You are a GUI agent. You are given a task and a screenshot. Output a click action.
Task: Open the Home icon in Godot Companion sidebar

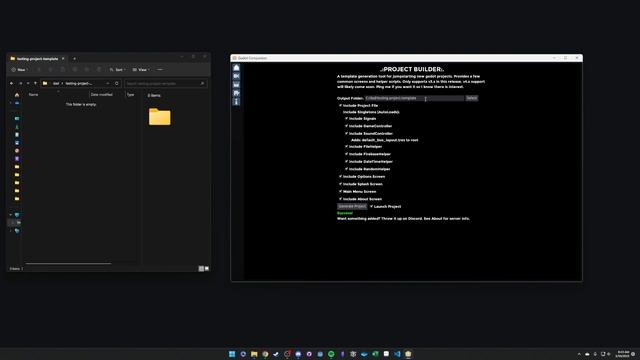236,68
